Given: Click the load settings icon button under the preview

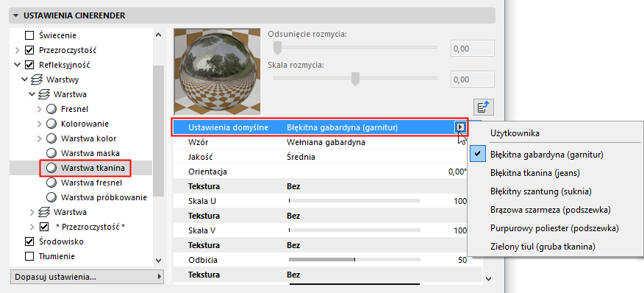Looking at the screenshot, I should [x=484, y=107].
